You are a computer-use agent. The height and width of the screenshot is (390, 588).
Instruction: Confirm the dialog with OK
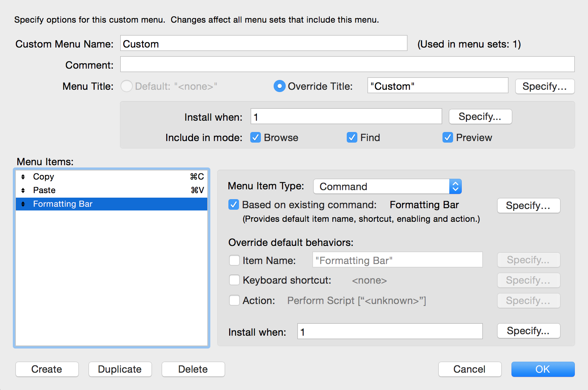tap(543, 369)
